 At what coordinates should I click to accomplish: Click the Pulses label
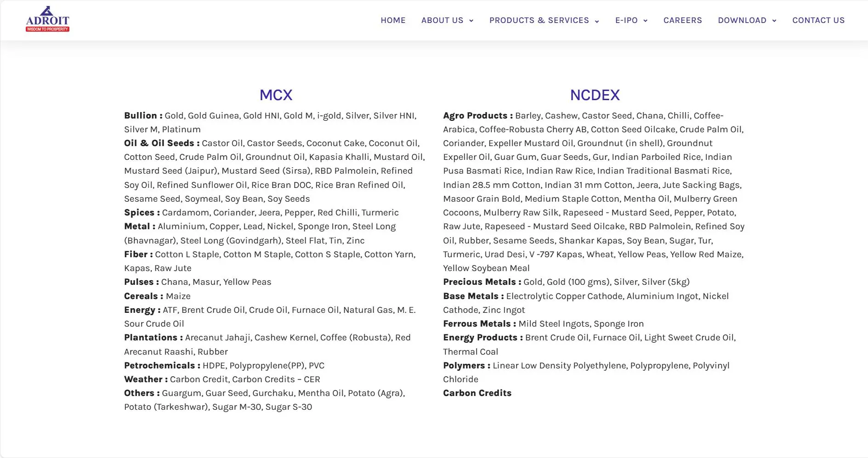[142, 282]
